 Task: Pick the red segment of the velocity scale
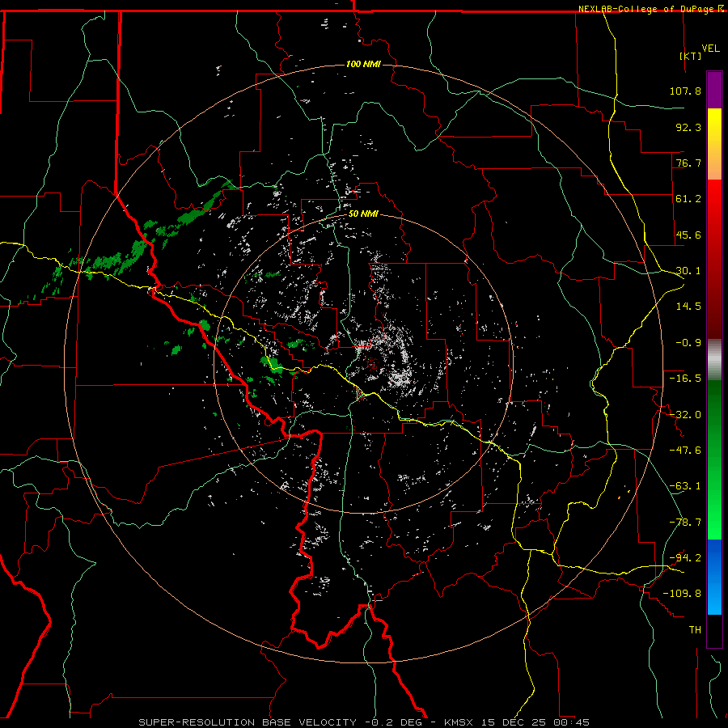(714, 259)
